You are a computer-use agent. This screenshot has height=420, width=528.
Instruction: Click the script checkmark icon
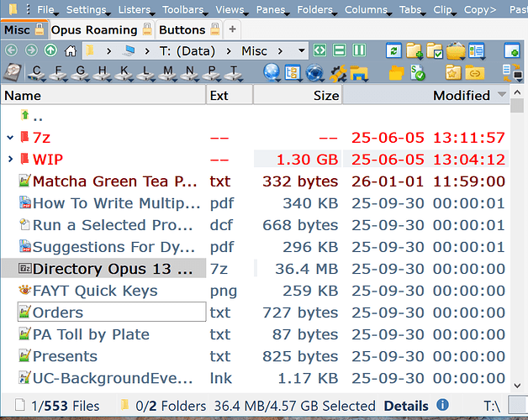coord(418,72)
